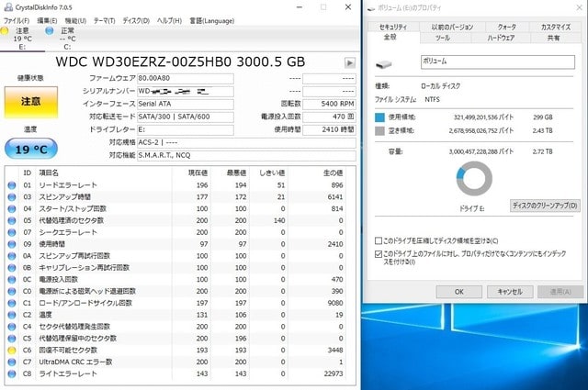
Task: Open the ファイル(F) menu
Action: [x=17, y=20]
